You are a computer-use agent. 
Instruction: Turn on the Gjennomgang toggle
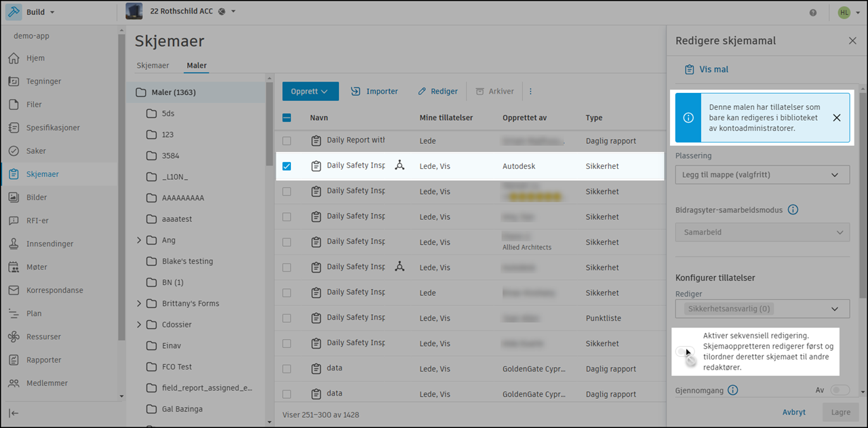point(840,390)
